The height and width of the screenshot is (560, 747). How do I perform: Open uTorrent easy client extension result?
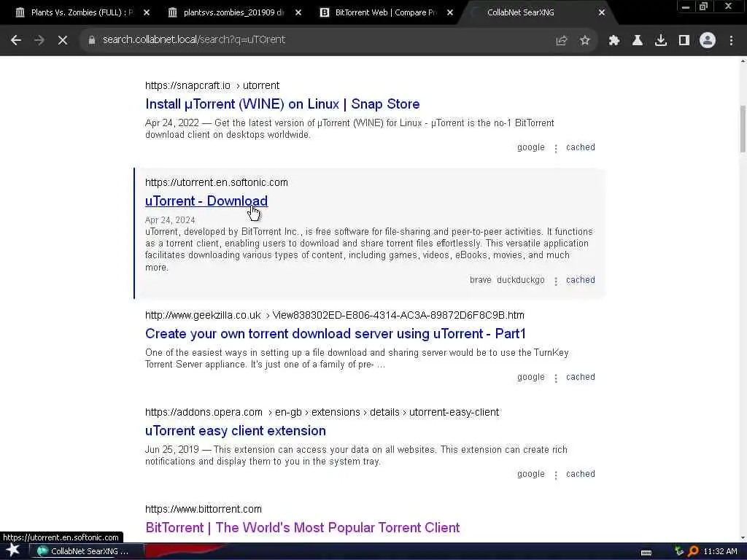coord(236,431)
